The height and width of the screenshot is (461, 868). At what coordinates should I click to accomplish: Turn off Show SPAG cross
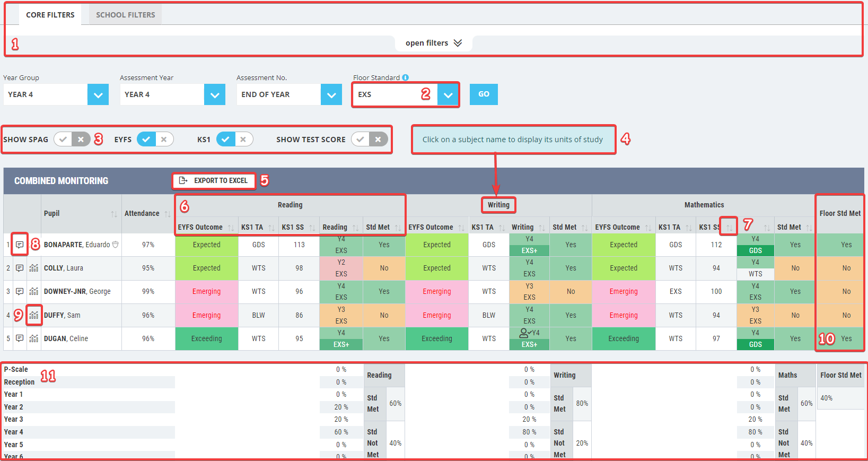[81, 140]
